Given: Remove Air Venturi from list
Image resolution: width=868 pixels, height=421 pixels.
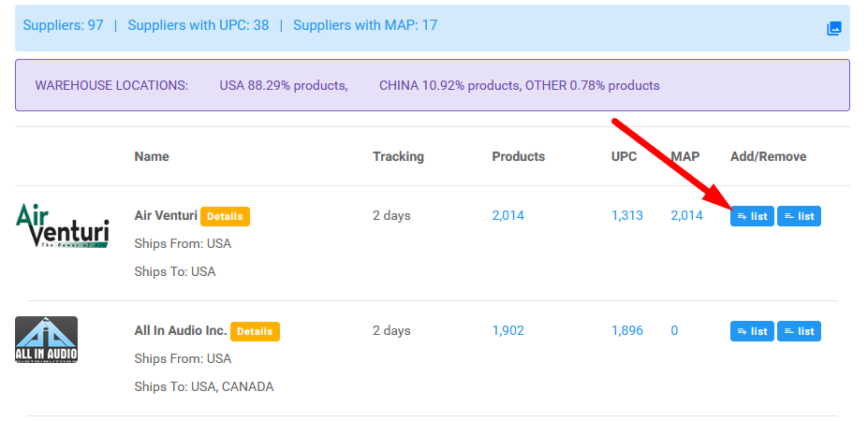Looking at the screenshot, I should point(799,216).
